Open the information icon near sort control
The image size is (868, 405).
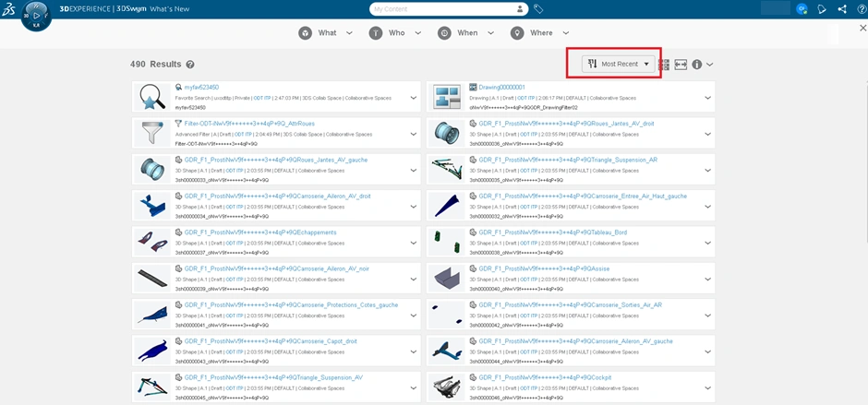(696, 65)
